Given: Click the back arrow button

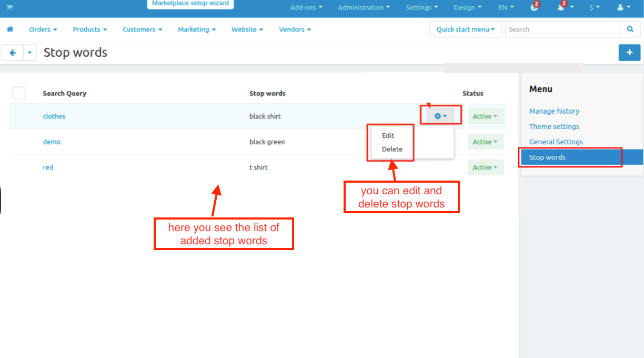Looking at the screenshot, I should (x=13, y=53).
